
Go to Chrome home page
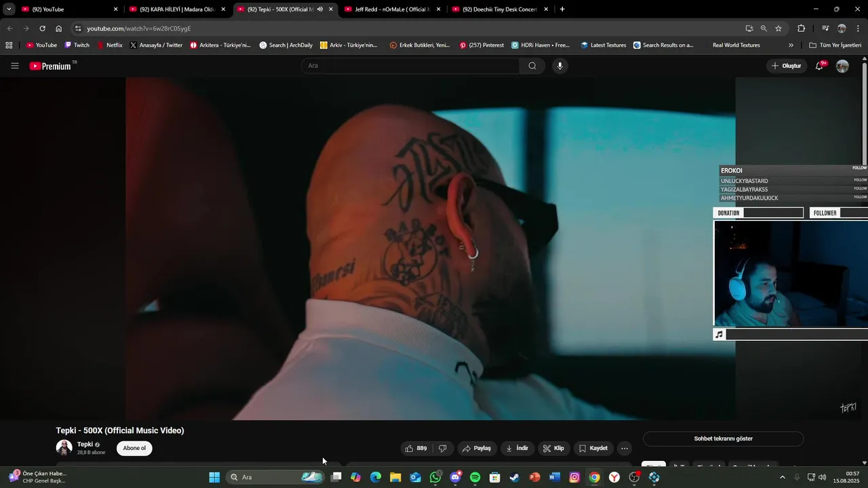coord(59,28)
